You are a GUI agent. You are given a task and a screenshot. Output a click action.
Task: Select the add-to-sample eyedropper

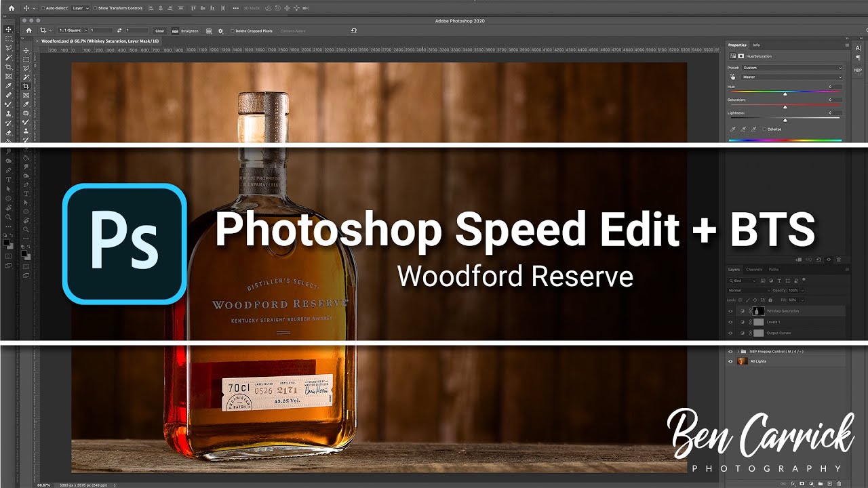743,129
